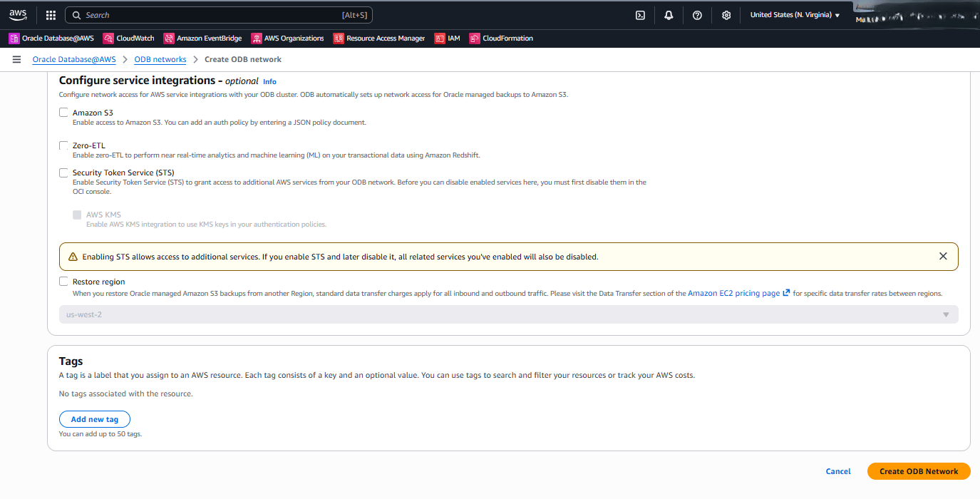
Task: Open CloudFormation from the favorites bar
Action: [474, 38]
